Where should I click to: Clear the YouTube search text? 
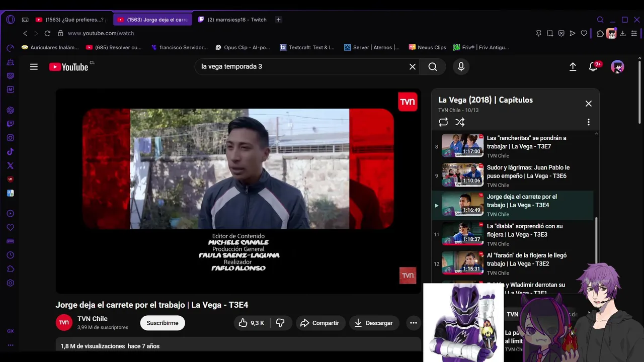[413, 66]
